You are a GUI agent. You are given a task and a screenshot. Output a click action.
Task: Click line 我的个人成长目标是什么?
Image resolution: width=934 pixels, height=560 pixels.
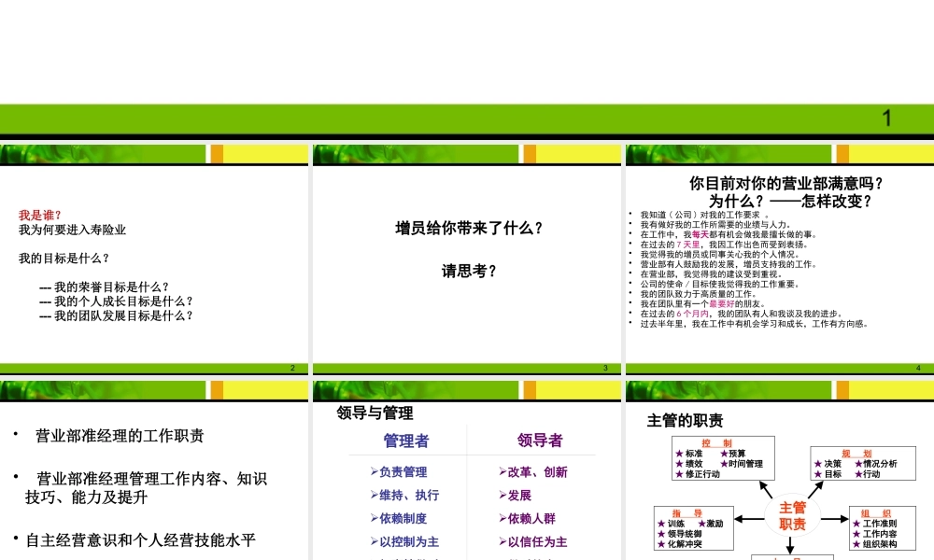[116, 301]
